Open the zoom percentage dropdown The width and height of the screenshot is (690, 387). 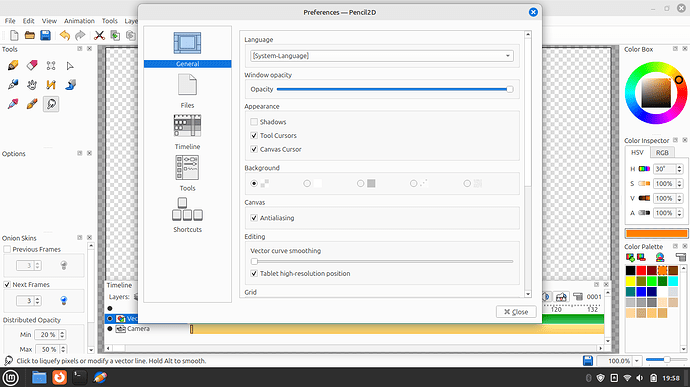(636, 361)
